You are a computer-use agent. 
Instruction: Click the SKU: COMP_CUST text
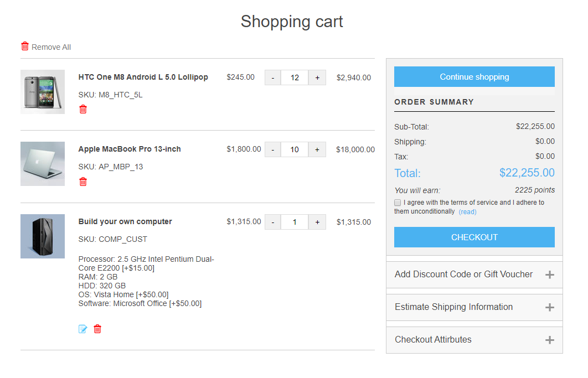(113, 239)
